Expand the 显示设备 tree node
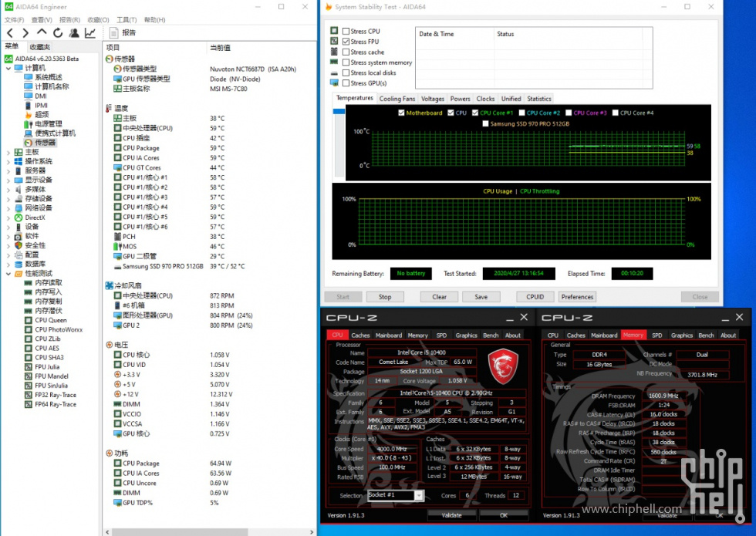Screen dimensions: 756x536 tap(8, 180)
